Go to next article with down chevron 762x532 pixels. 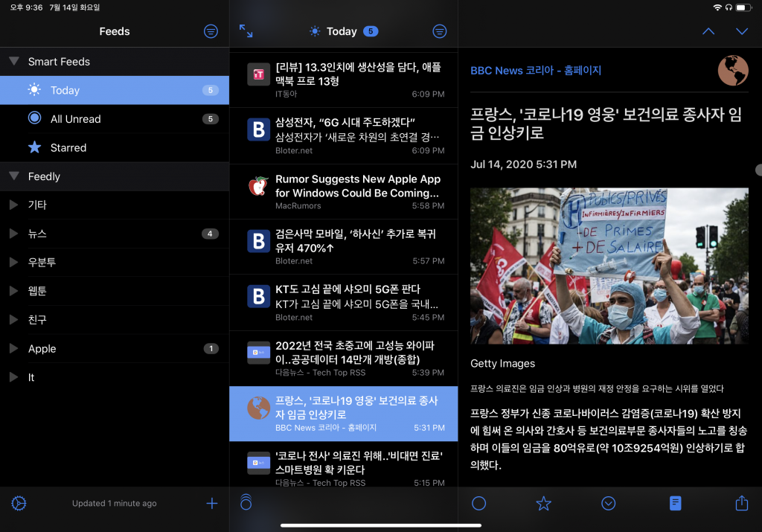742,31
